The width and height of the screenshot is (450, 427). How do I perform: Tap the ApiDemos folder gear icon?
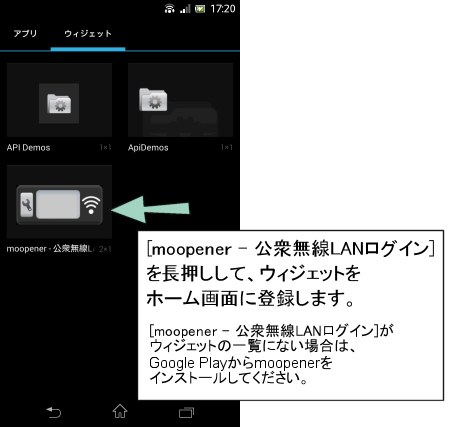coord(153,99)
